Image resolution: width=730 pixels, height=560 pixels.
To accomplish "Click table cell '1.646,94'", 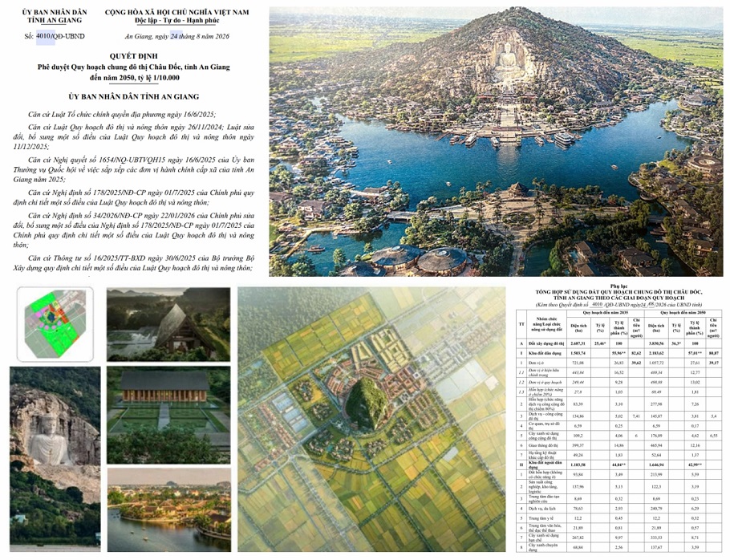I will (655, 465).
